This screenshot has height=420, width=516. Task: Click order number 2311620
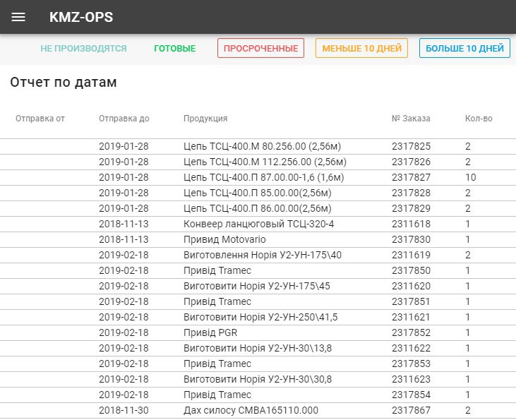(411, 286)
